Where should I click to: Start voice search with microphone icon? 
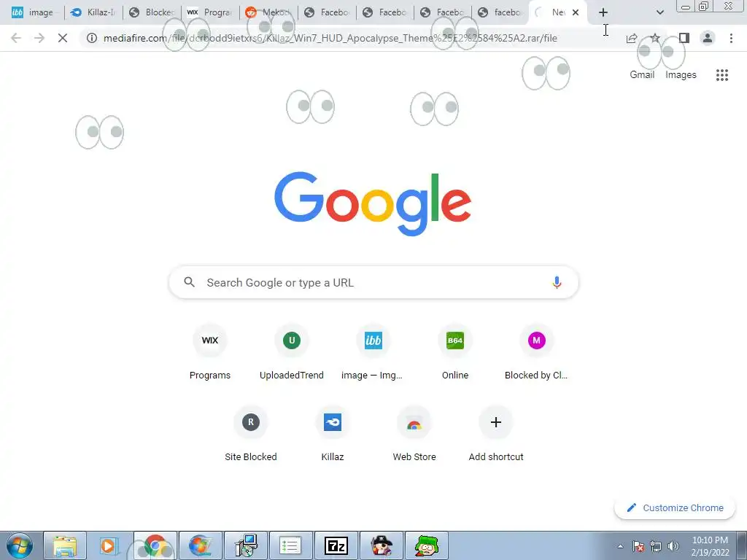(x=557, y=282)
